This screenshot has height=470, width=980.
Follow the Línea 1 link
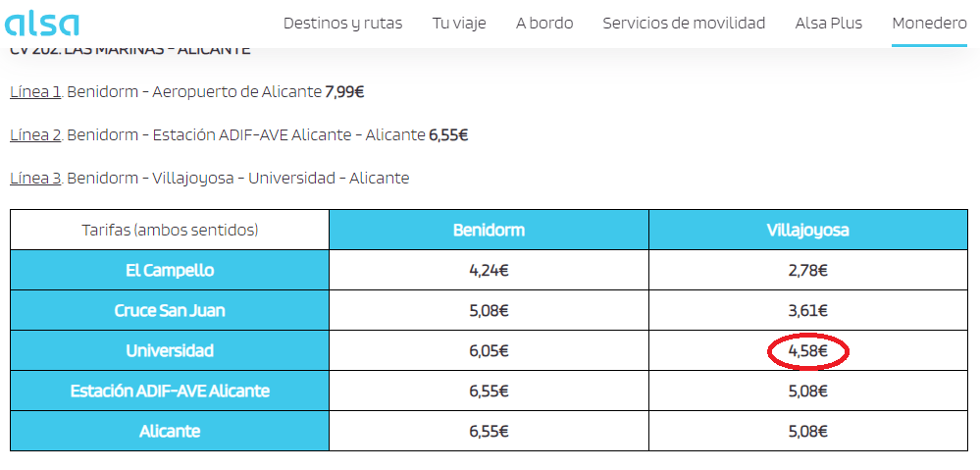pyautogui.click(x=36, y=92)
